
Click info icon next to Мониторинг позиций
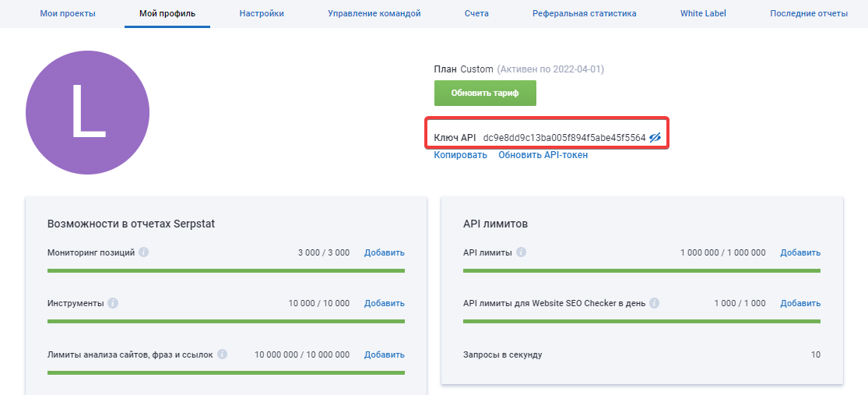click(143, 252)
